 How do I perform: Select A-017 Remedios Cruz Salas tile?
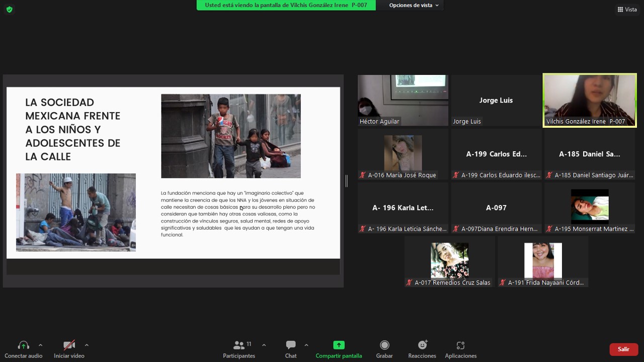click(x=449, y=261)
